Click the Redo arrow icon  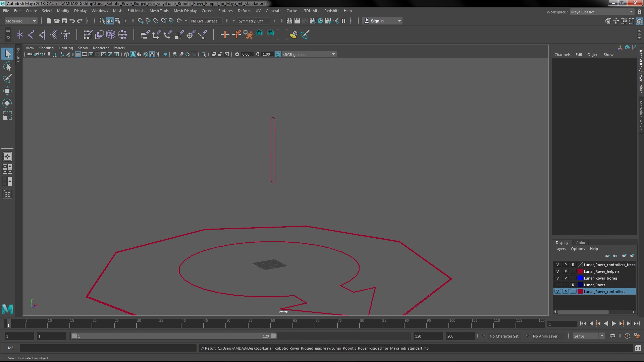tap(80, 21)
